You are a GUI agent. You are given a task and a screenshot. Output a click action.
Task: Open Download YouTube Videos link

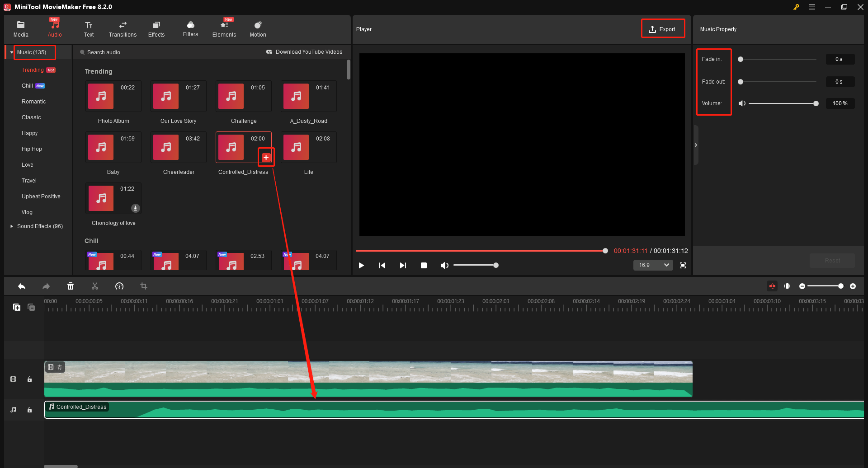(304, 52)
